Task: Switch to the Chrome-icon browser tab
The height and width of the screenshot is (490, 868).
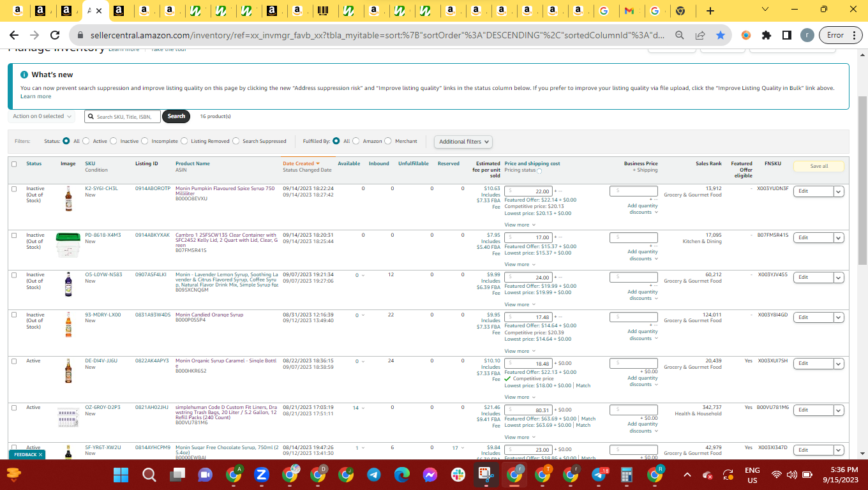Action: coord(680,11)
